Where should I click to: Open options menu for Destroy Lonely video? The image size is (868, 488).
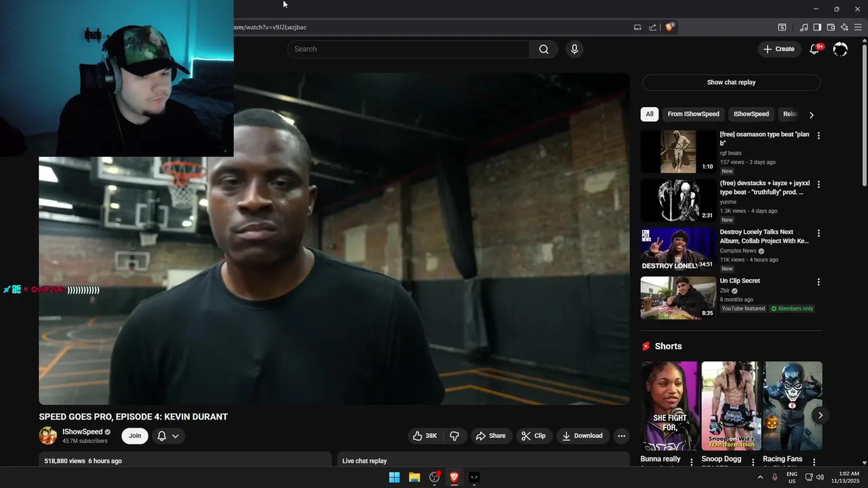click(x=818, y=233)
